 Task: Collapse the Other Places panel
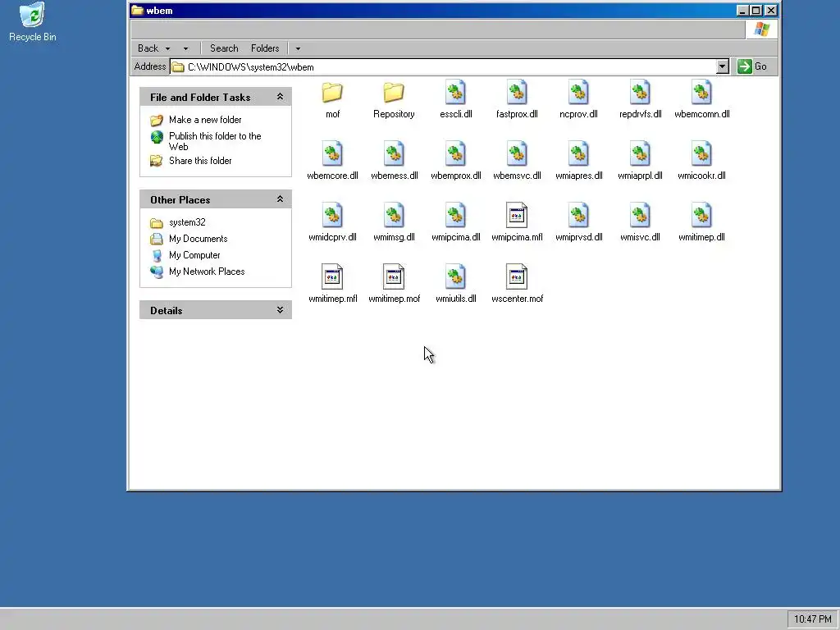[280, 199]
